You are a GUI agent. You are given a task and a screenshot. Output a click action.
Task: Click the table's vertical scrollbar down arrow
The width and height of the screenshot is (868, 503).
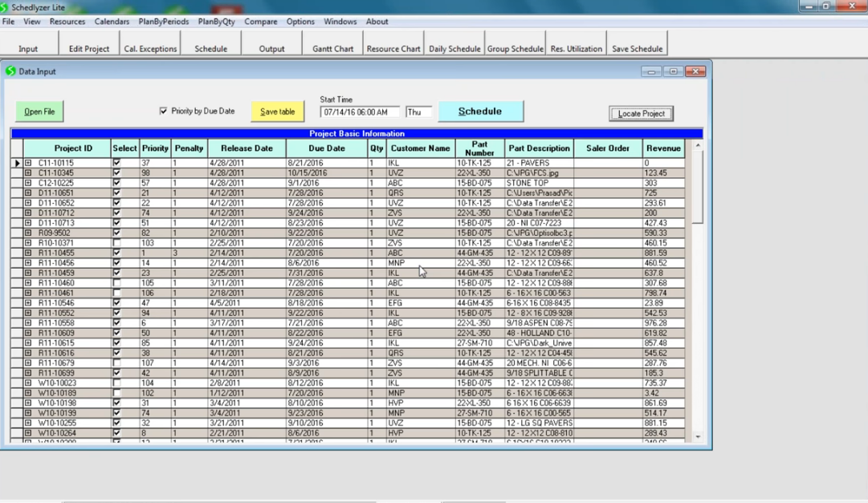tap(697, 437)
